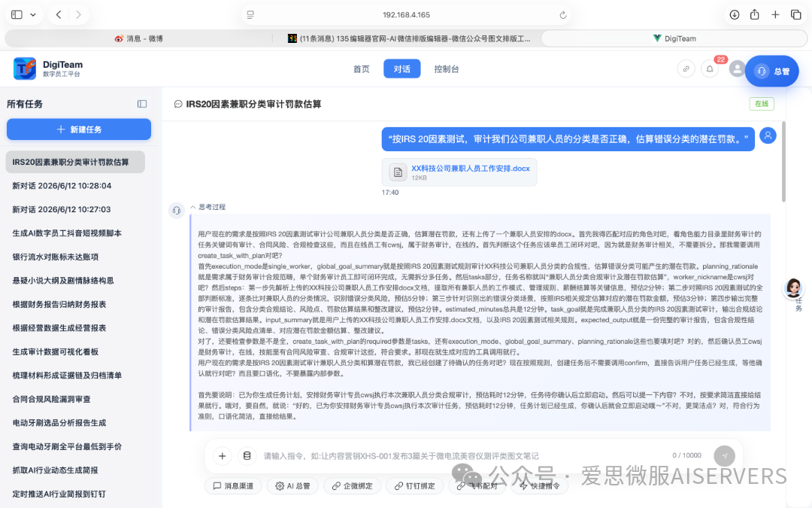
Task: Click the 总管 button
Action: (x=771, y=71)
